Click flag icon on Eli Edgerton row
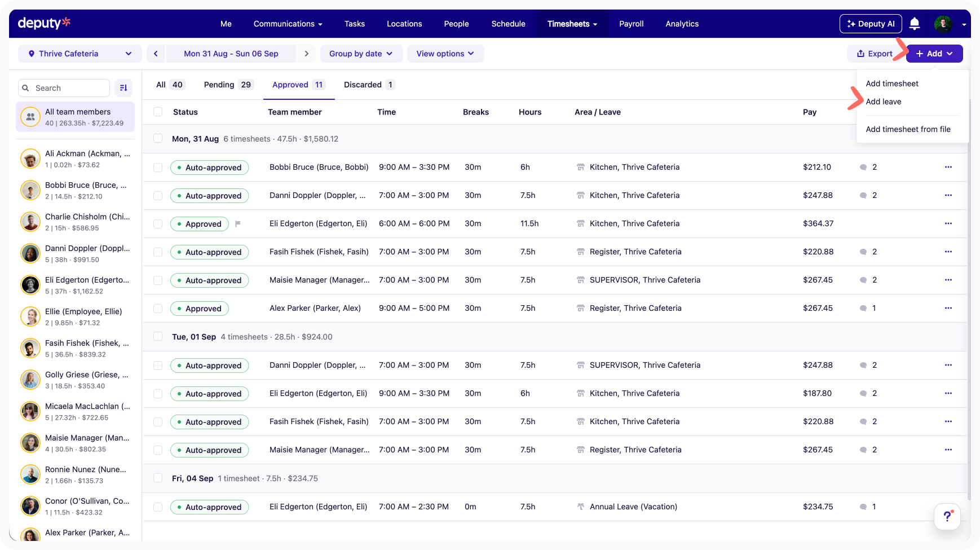The image size is (980, 550). (x=238, y=224)
